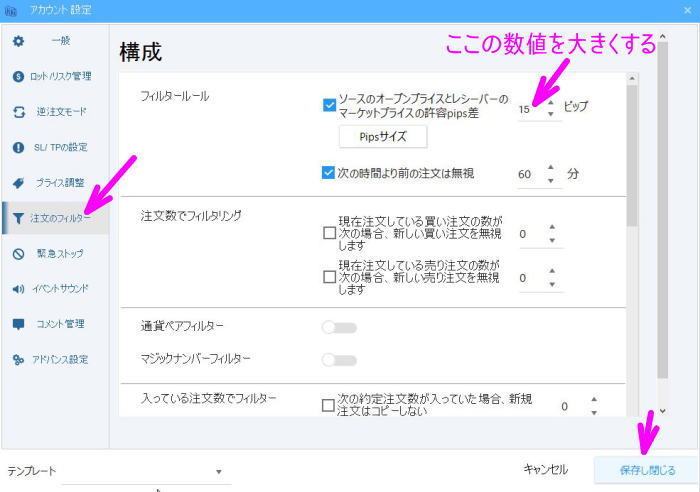Click the gears icon for アドバンス設定
Screen dimensions: 700x492
tap(18, 359)
